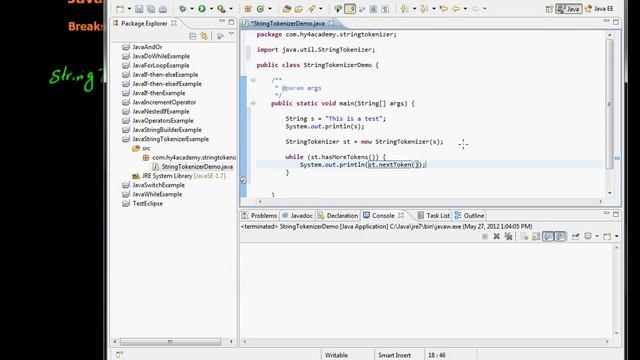Collapse the Javadoc comment fold marker

[x=253, y=80]
